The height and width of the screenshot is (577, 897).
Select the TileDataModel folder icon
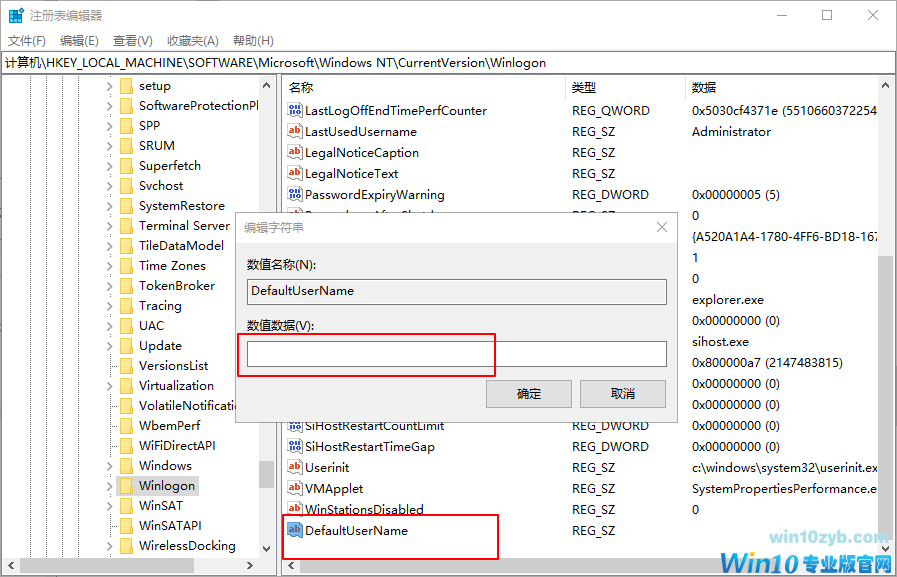point(126,246)
